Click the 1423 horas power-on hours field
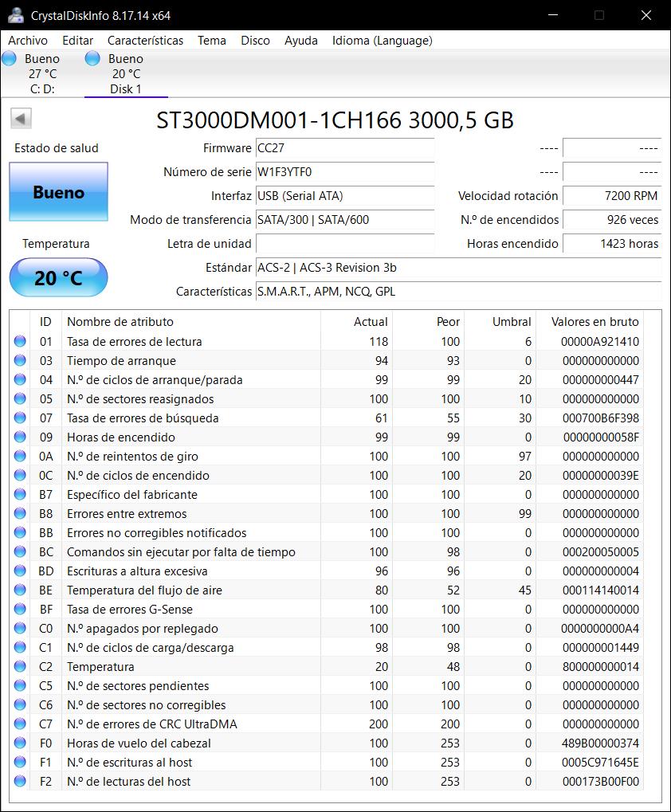671x812 pixels. 612,243
